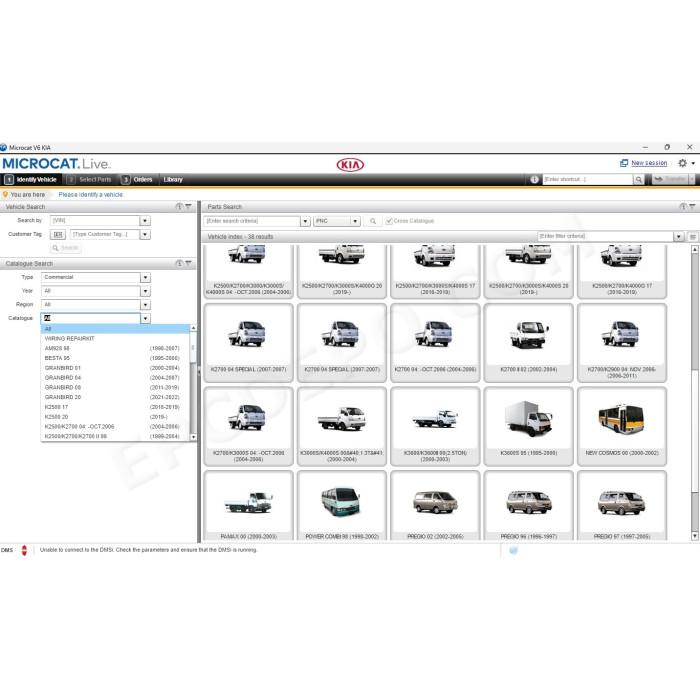
Task: Select GRANBIRD 20 in the Catalogue list
Action: [115, 397]
